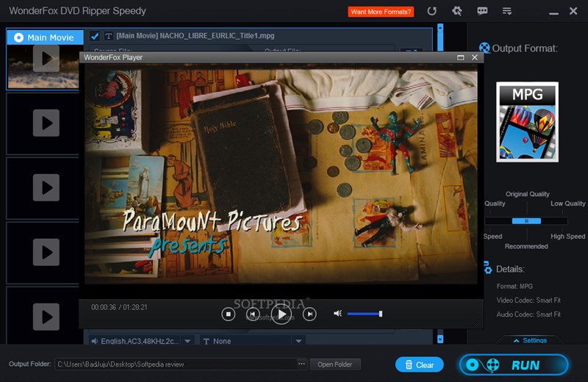Play the Main Movie thumbnail preview

click(x=46, y=58)
